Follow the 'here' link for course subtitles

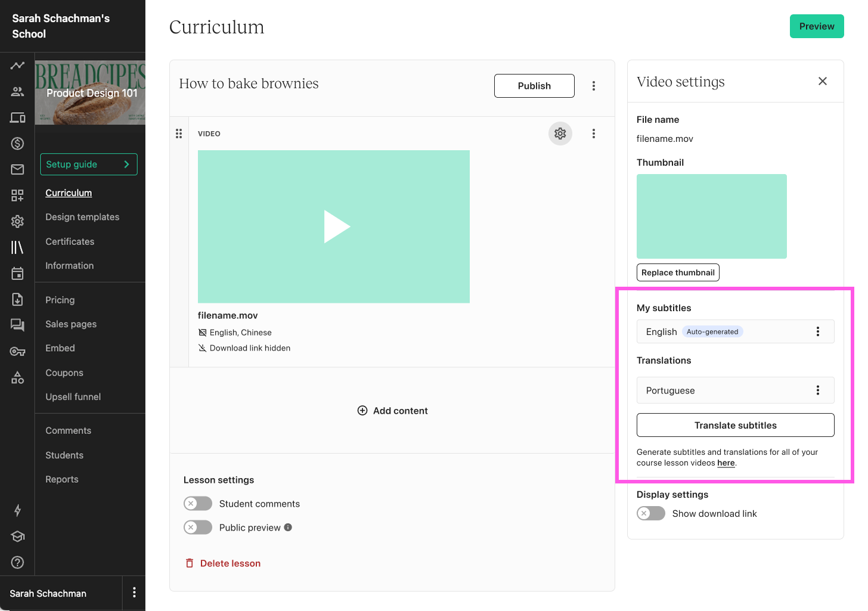[726, 463]
